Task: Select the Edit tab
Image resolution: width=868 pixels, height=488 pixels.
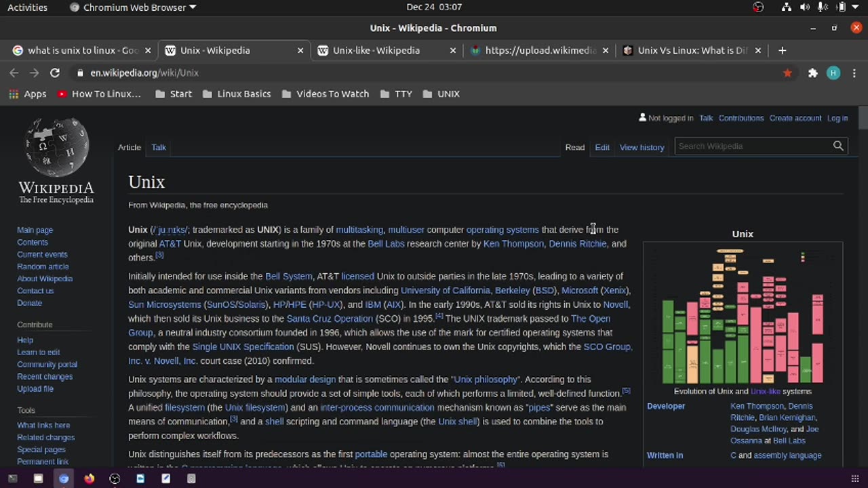Action: pyautogui.click(x=602, y=147)
